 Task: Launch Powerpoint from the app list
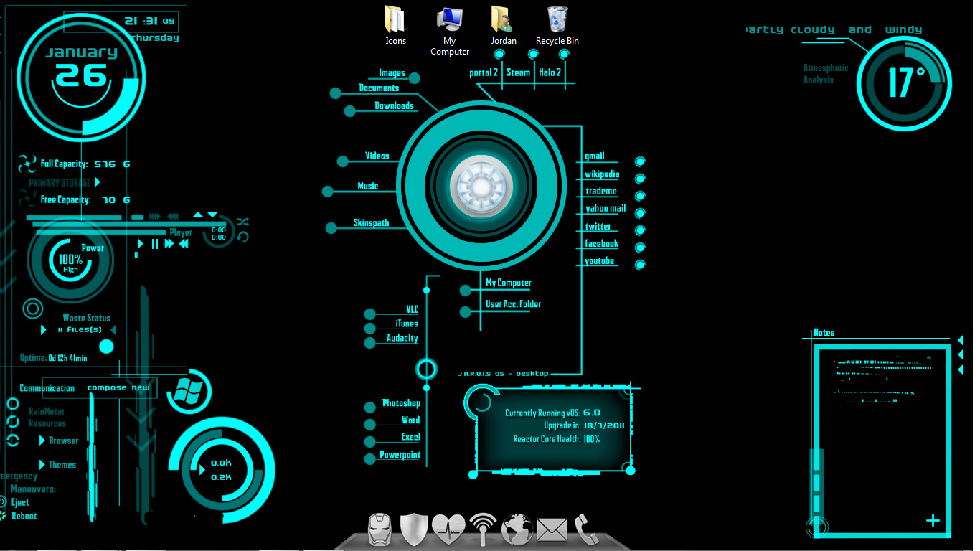click(x=400, y=456)
